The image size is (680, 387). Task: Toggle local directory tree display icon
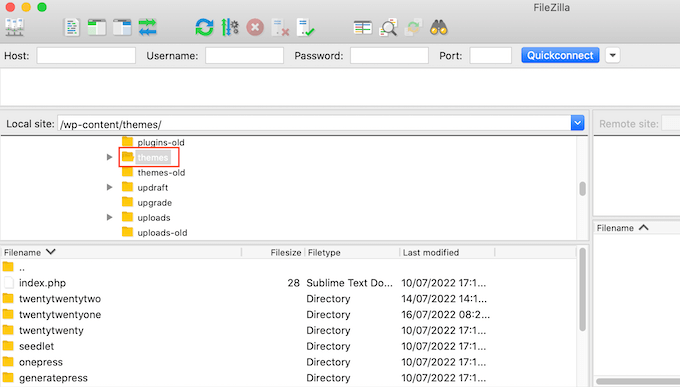pos(97,28)
